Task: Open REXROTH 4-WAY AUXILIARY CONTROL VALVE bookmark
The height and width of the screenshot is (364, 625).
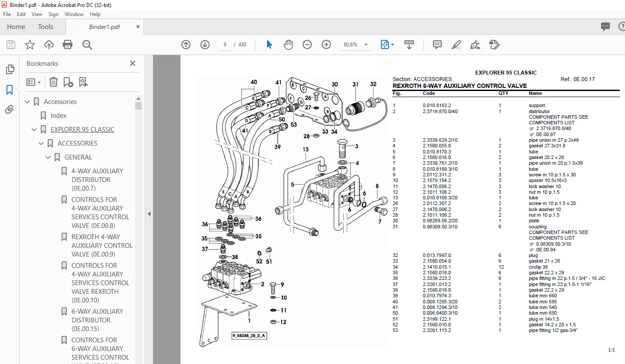Action: pos(102,246)
